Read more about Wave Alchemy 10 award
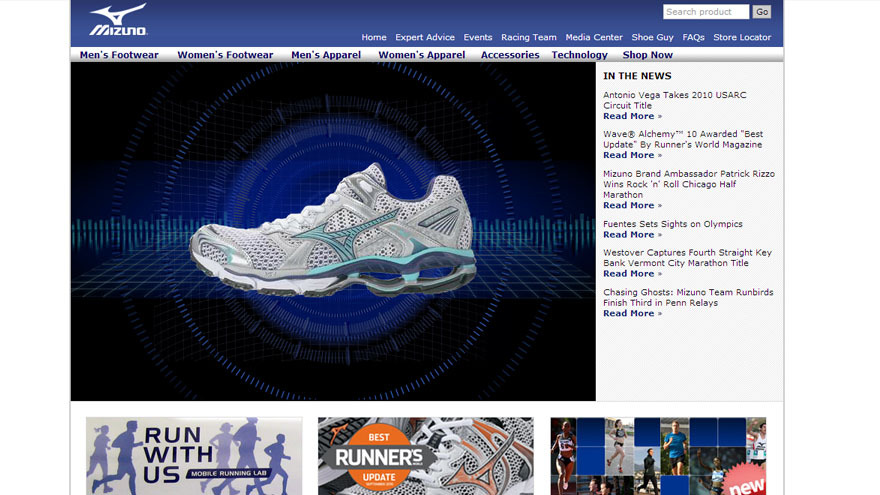 click(x=632, y=155)
